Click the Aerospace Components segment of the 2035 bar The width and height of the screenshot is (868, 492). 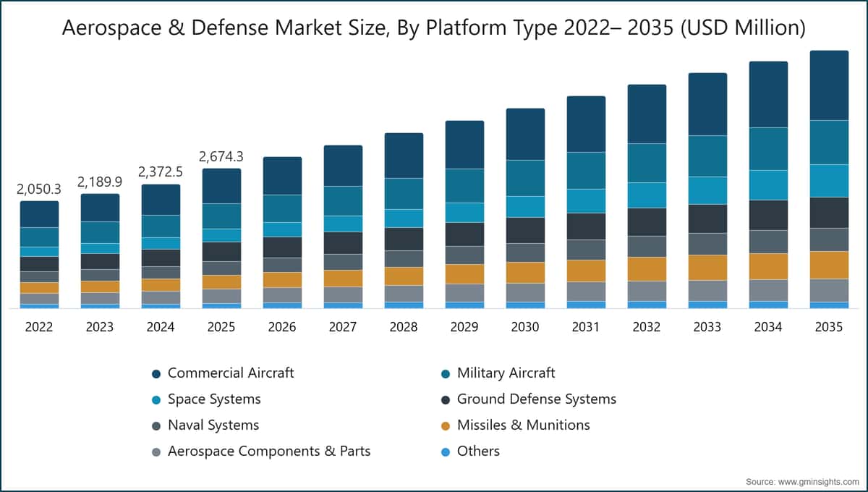[829, 291]
